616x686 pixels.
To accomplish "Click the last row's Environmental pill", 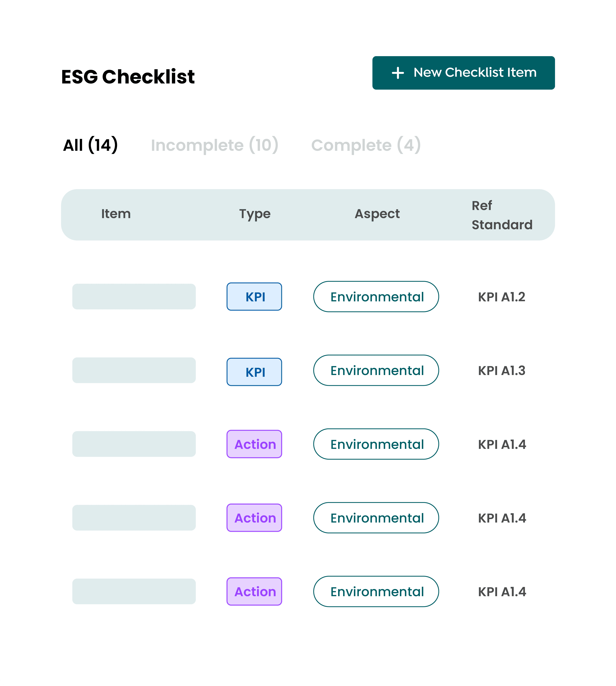I will click(x=376, y=591).
